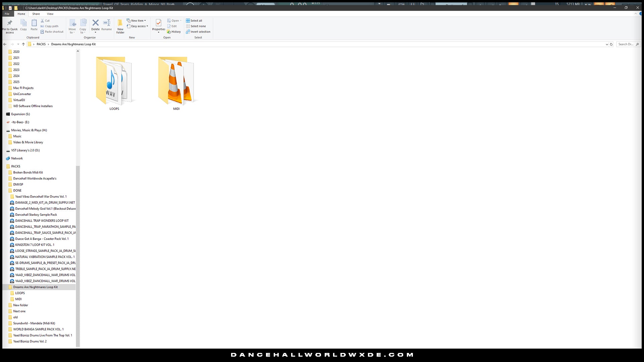The width and height of the screenshot is (644, 362).
Task: Switch to the View ribbon tab
Action: [50, 14]
